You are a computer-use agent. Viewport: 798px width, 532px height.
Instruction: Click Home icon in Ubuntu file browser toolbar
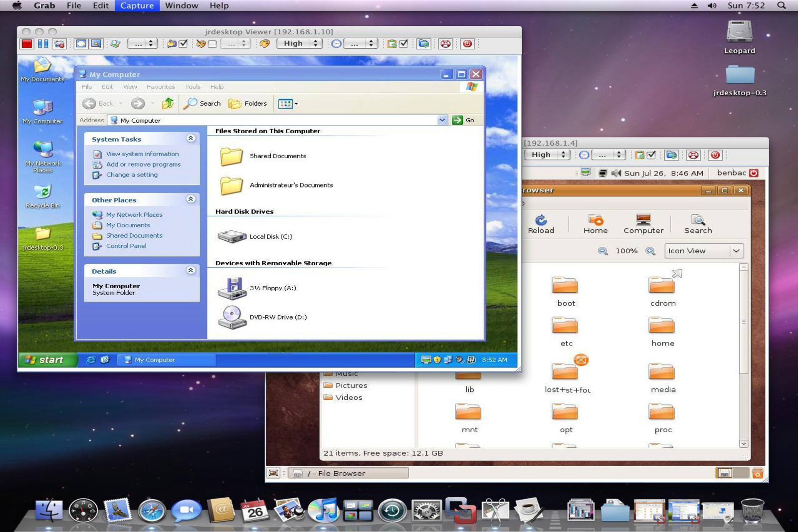[x=596, y=219]
